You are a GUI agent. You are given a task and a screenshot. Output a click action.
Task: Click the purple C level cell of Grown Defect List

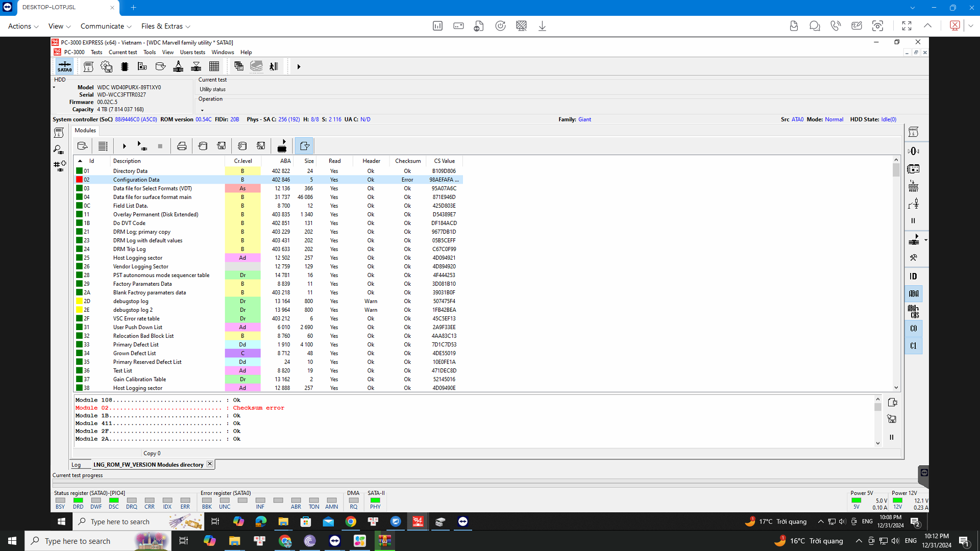tap(242, 353)
